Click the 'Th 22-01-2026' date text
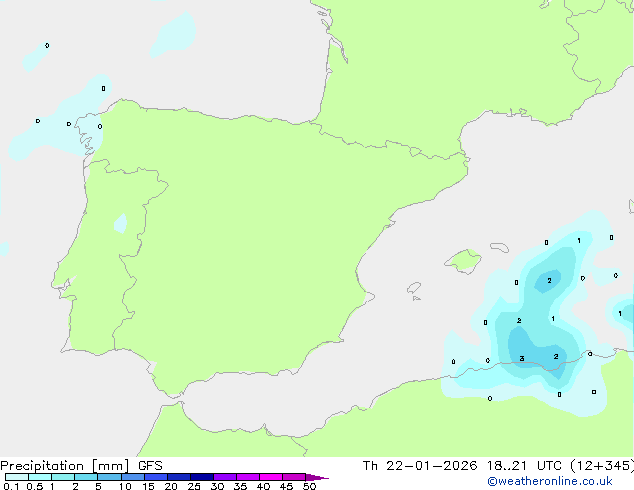634x490 pixels. [420, 466]
